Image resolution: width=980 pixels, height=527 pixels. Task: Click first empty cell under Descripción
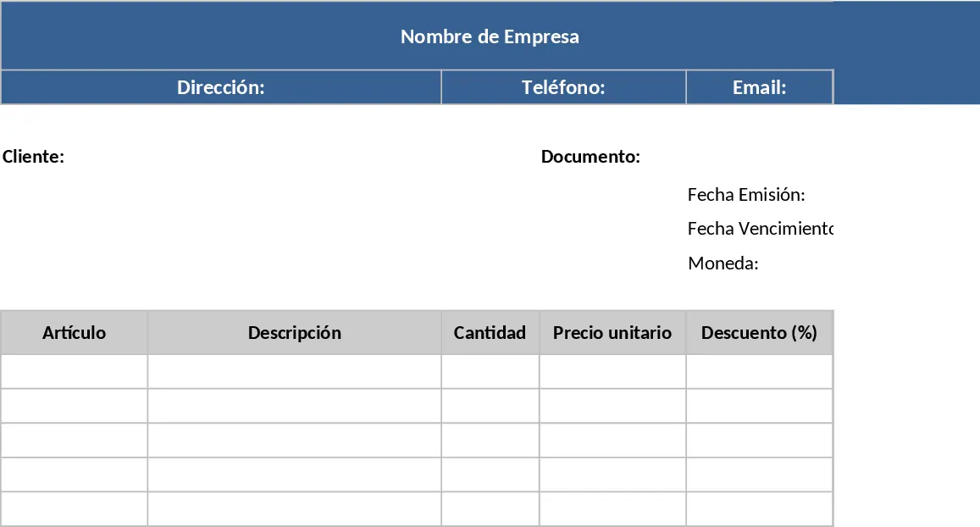coord(295,372)
